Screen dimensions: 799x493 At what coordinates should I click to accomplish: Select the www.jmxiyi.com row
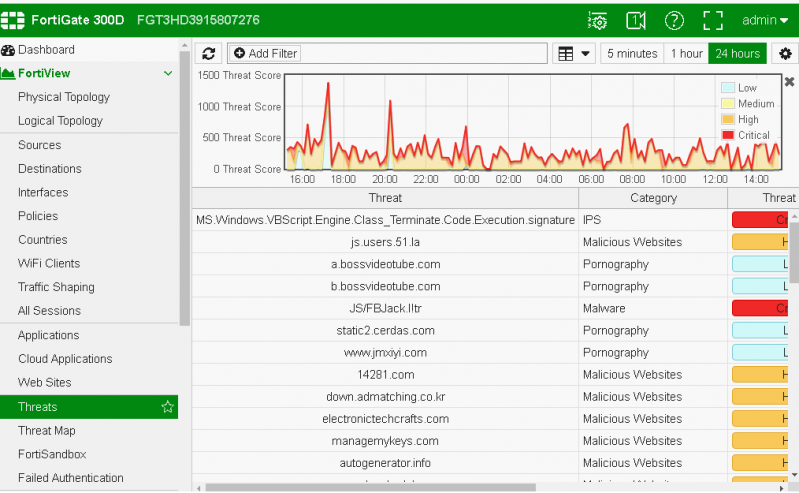385,353
